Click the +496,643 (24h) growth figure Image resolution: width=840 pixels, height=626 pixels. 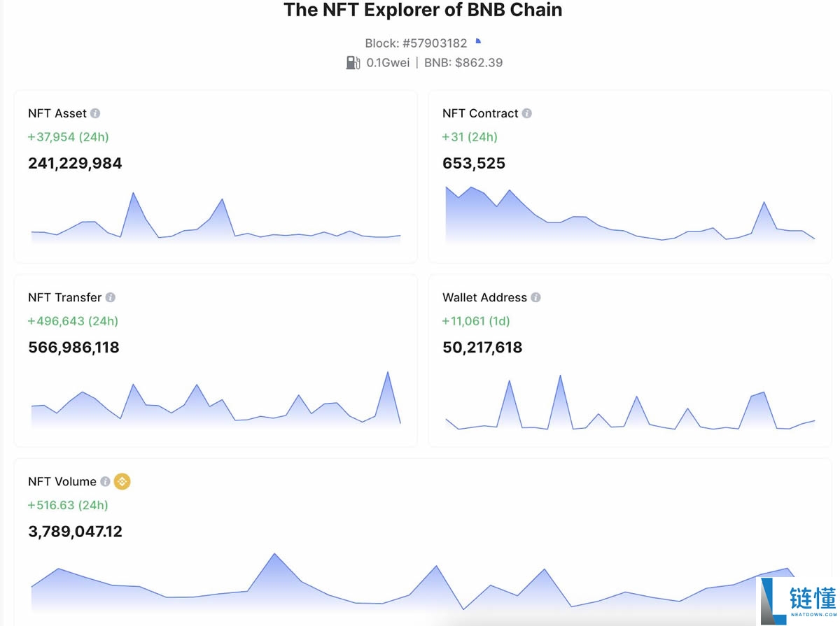tap(73, 321)
